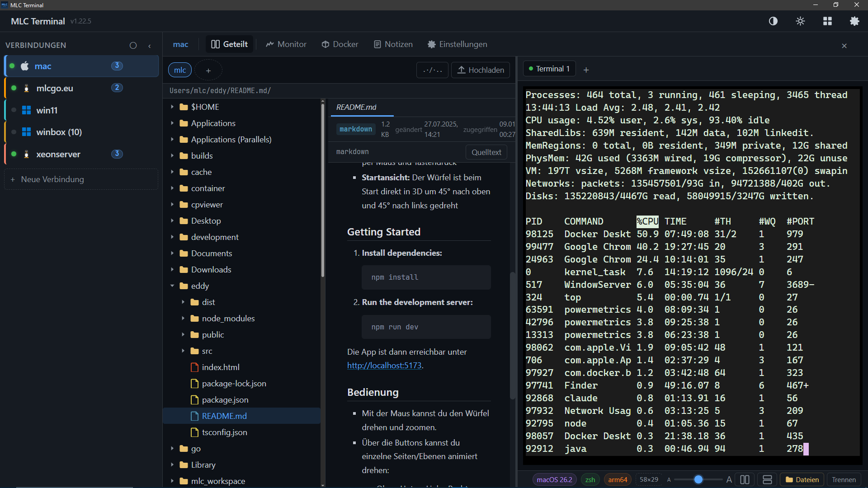Click the refresh icon next to VERBINDUNGEN
868x488 pixels.
(133, 45)
